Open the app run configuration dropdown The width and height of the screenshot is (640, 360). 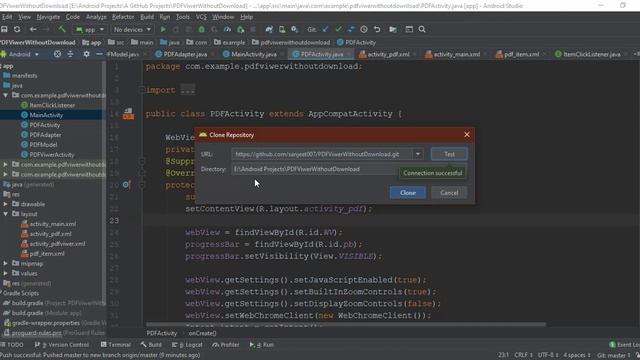coord(90,29)
